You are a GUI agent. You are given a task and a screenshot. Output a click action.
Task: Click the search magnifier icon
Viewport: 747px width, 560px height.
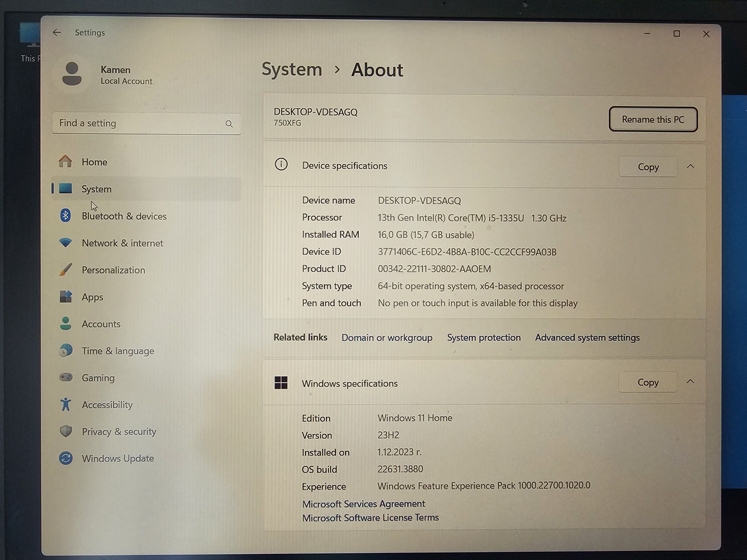[x=229, y=124]
